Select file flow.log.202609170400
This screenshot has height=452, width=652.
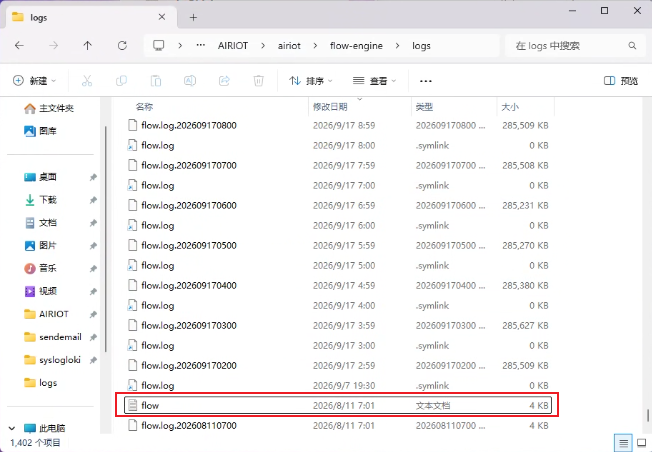click(x=338, y=286)
